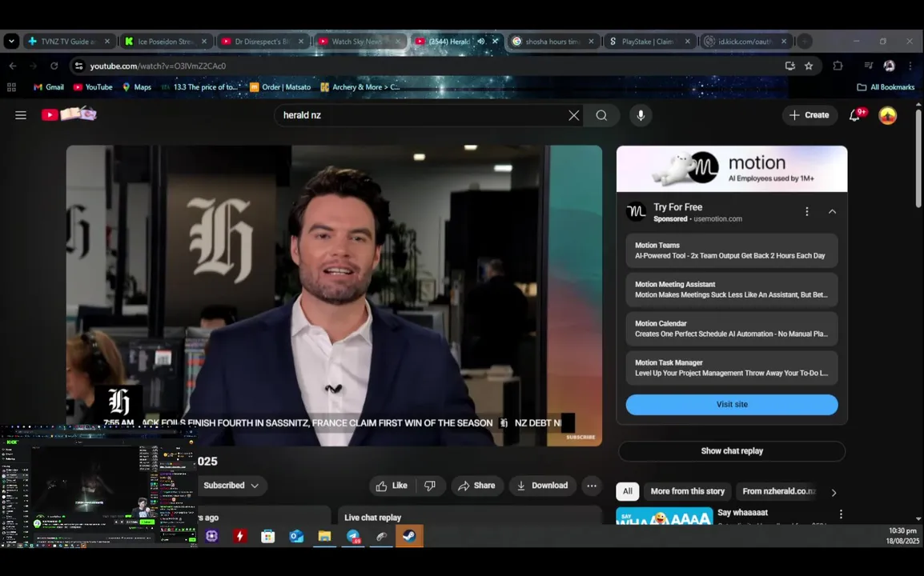Show more filter chips with right arrow
The width and height of the screenshot is (924, 576).
tap(834, 492)
